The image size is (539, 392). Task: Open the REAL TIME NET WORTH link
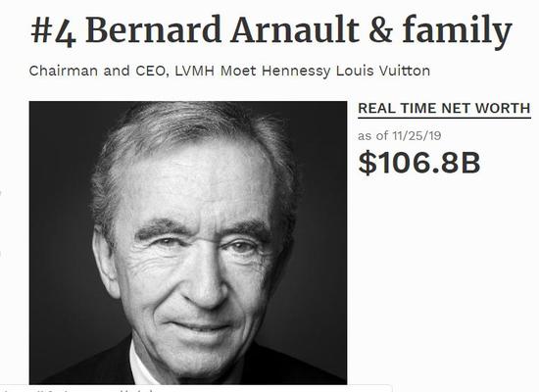[444, 109]
